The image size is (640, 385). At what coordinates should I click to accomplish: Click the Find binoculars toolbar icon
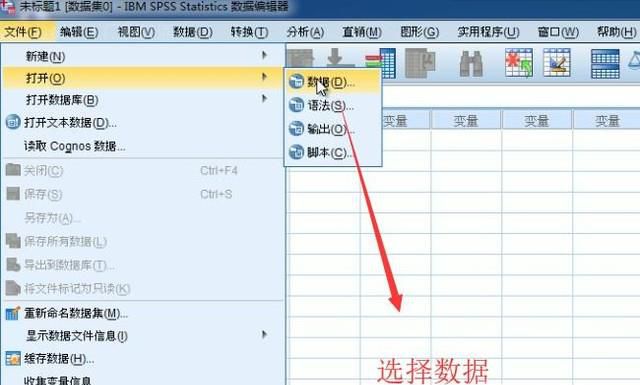click(471, 63)
